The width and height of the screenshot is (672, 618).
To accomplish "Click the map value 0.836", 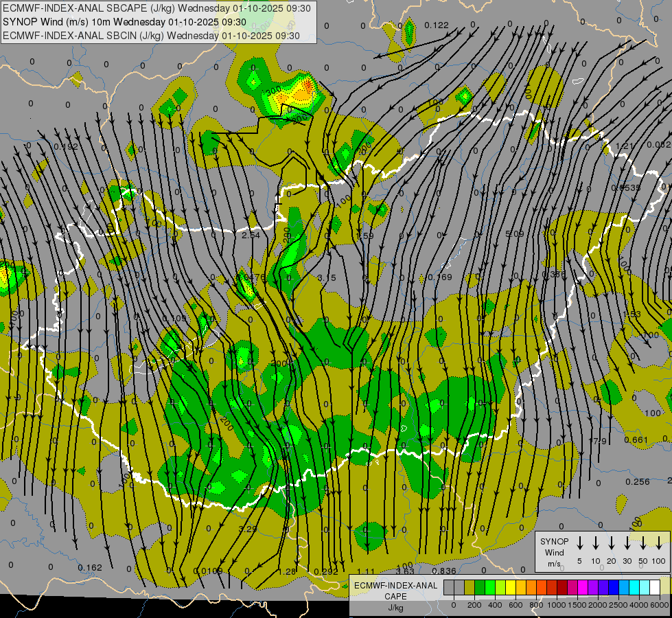I will 444,571.
